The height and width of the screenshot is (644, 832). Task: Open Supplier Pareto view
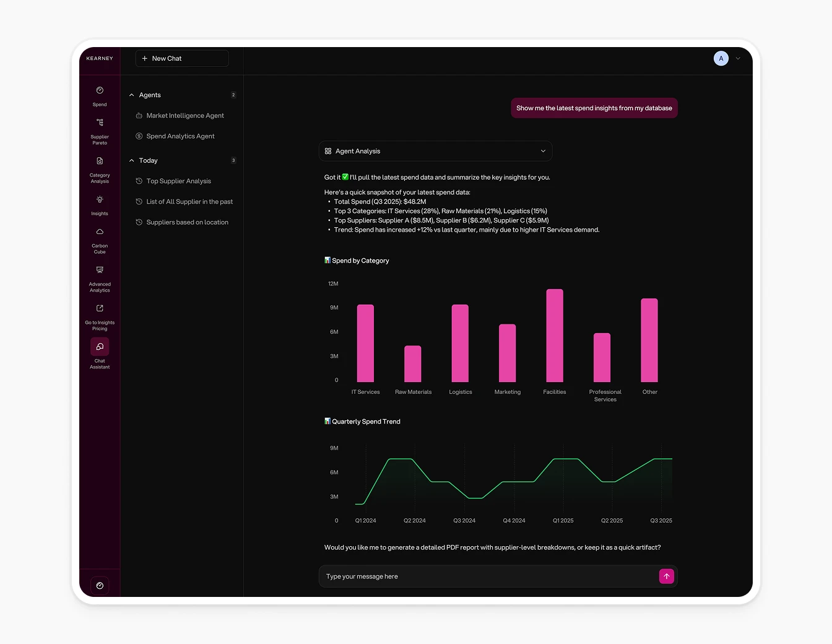[x=100, y=123]
